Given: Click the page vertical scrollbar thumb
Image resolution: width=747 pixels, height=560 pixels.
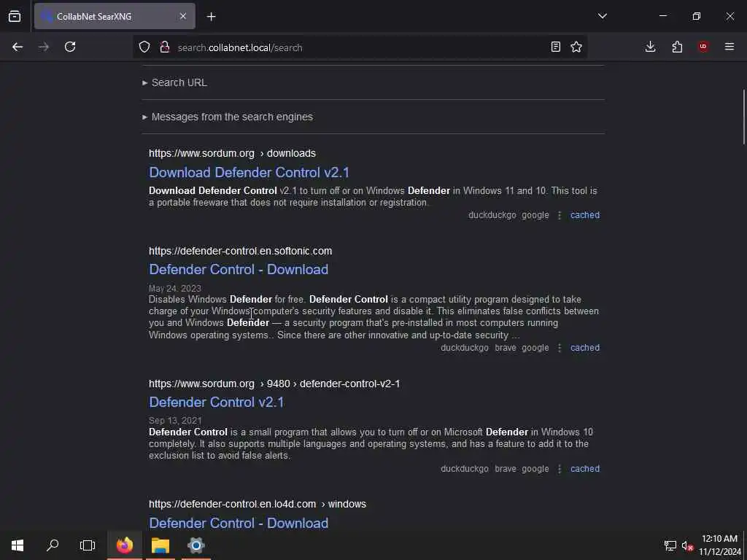Looking at the screenshot, I should tap(743, 117).
